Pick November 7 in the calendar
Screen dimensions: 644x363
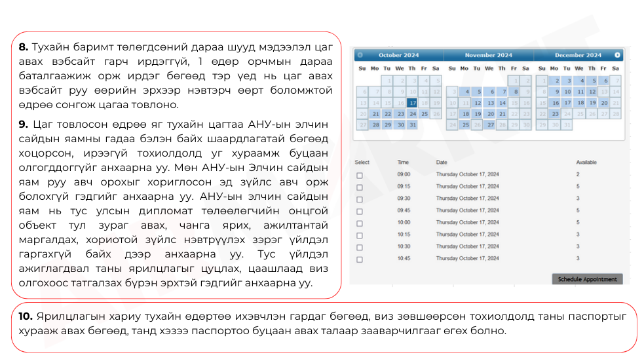coord(502,92)
